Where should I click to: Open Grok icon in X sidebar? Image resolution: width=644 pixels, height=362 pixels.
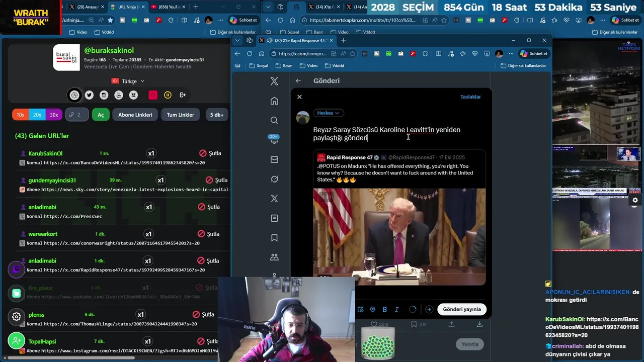(x=274, y=179)
